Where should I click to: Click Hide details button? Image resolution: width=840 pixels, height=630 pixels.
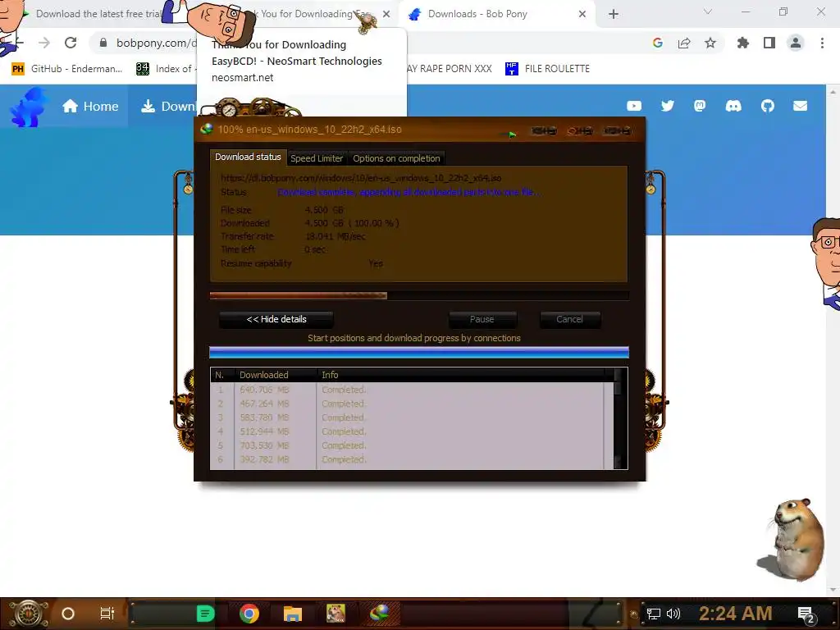276,319
